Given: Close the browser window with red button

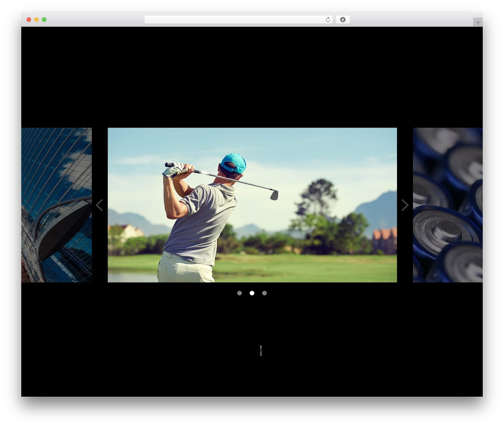Looking at the screenshot, I should pos(29,20).
